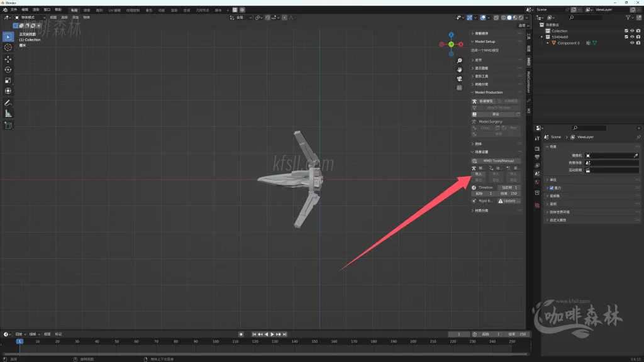
Task: Switch to the UV 编辑 workspace tab
Action: tap(115, 10)
